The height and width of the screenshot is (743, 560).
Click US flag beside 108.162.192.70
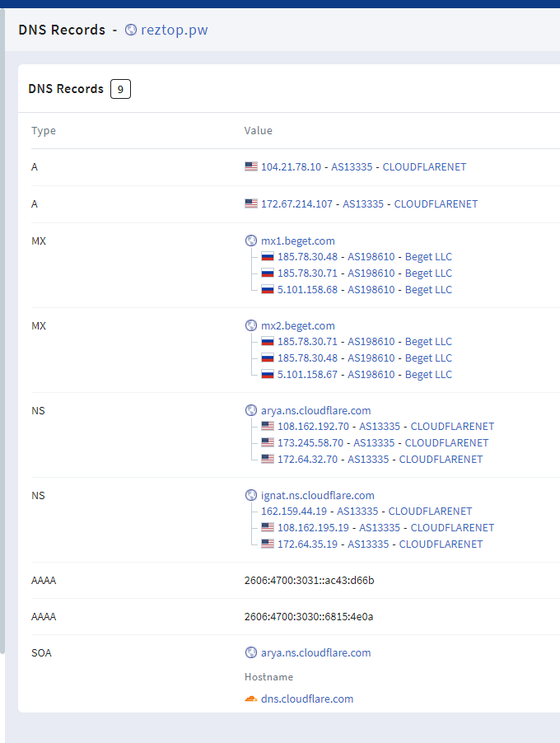[x=268, y=426]
